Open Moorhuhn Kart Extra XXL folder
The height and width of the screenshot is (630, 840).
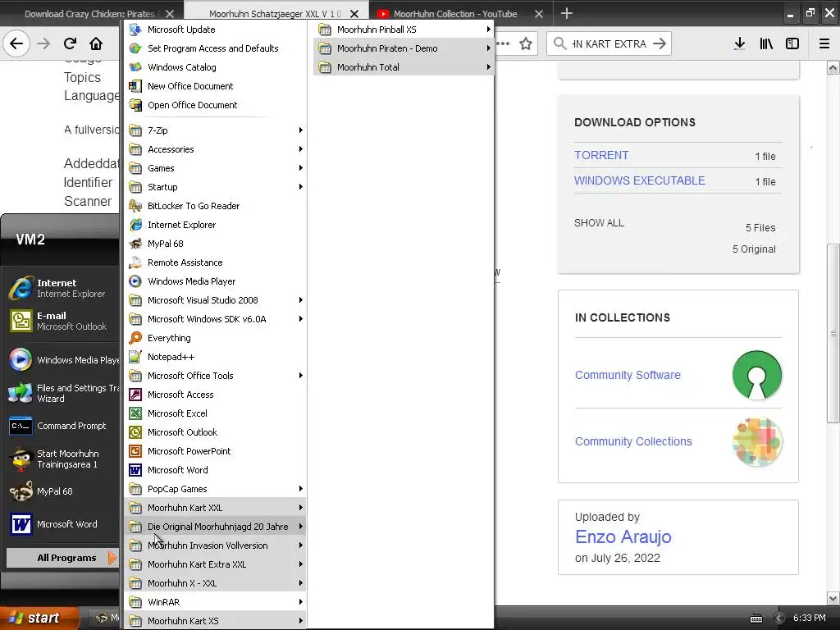coord(215,564)
